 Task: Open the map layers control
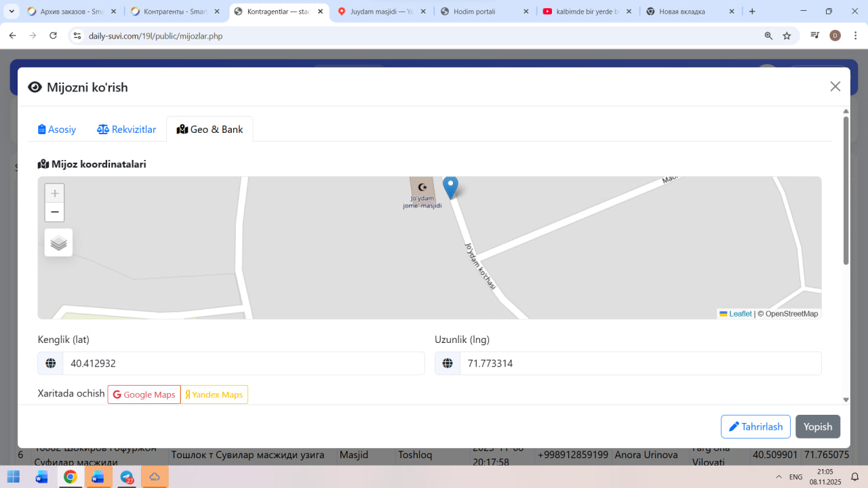tap(59, 243)
